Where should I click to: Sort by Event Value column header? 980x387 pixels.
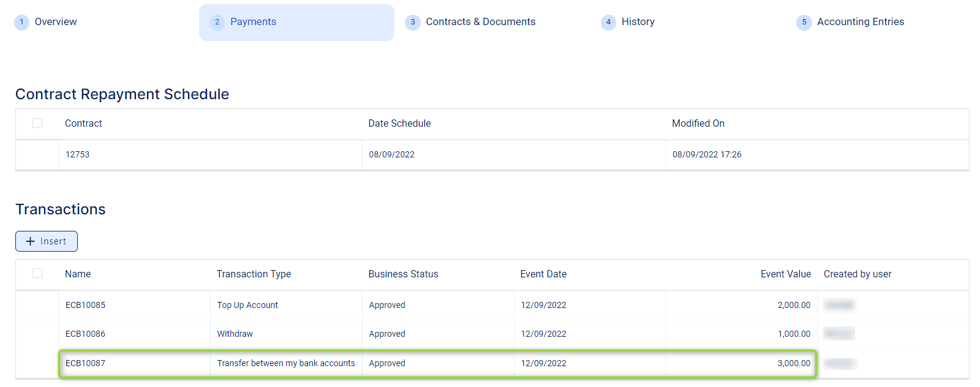tap(785, 274)
